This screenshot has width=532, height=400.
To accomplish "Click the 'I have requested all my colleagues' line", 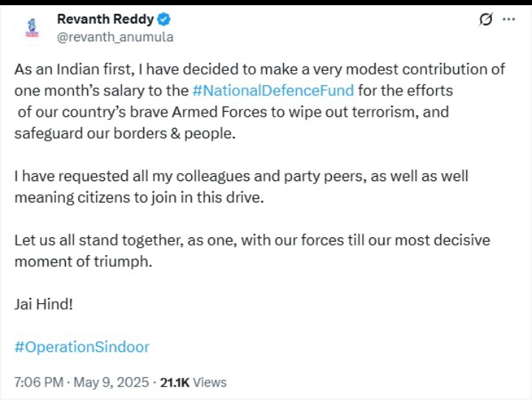I will tap(240, 177).
